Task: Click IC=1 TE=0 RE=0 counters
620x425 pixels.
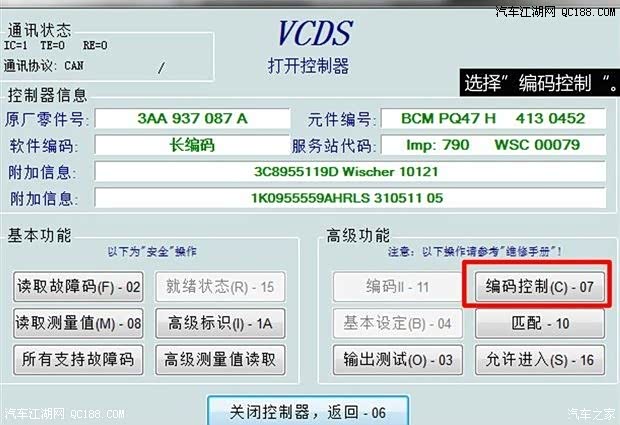Action: (55, 45)
